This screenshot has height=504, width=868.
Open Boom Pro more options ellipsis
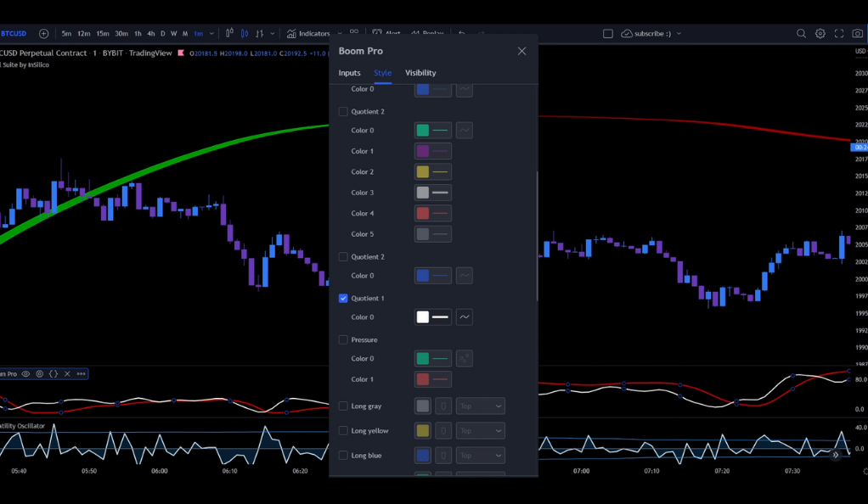[81, 373]
